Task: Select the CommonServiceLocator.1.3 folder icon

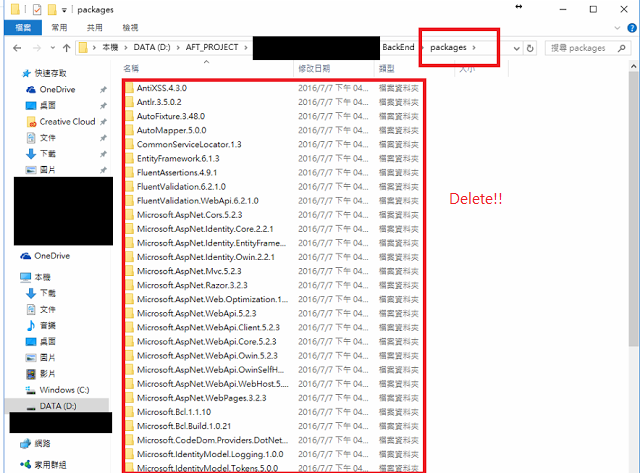Action: pos(129,144)
